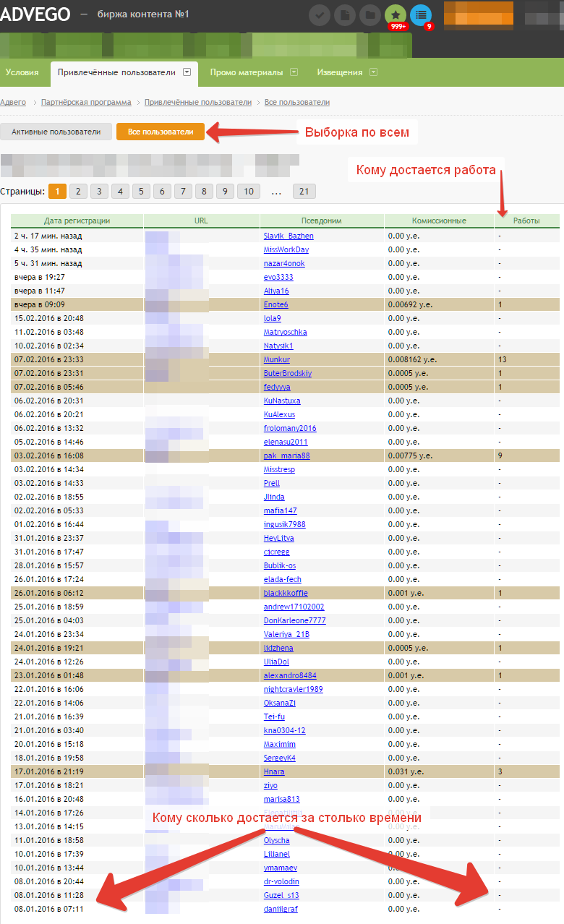Go to page 4
564x924 pixels.
[121, 192]
